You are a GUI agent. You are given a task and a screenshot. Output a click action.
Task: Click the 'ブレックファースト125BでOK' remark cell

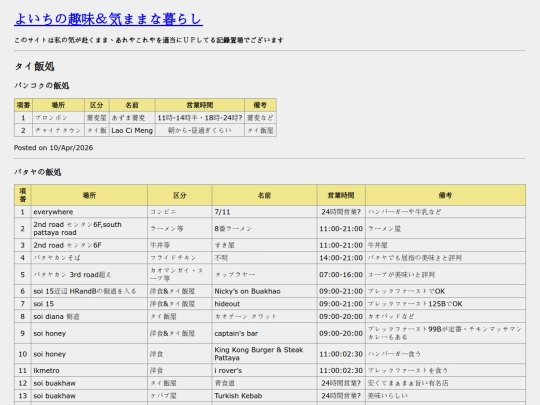[445, 304]
